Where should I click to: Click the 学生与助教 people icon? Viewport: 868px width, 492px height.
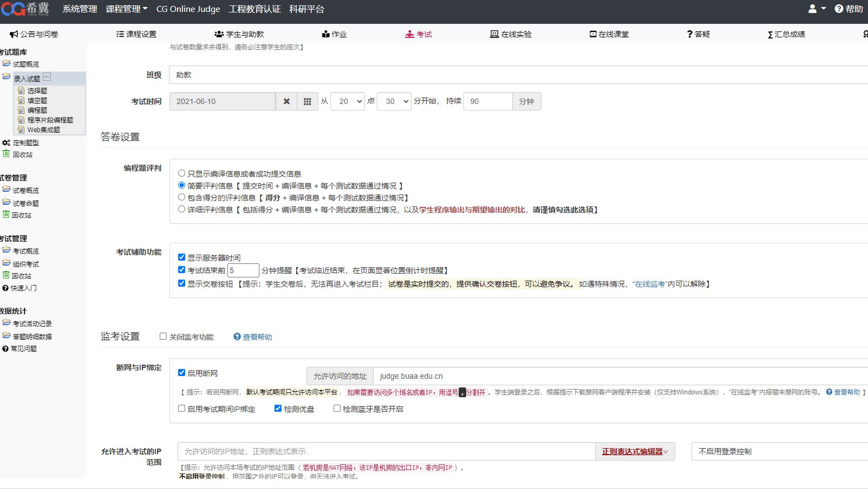[x=219, y=34]
